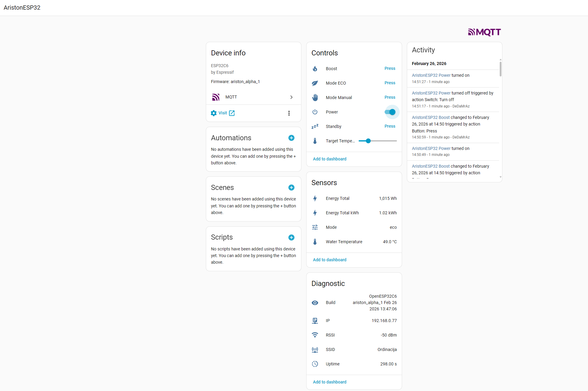The image size is (588, 391).
Task: Add a new automation with plus icon
Action: pyautogui.click(x=291, y=138)
